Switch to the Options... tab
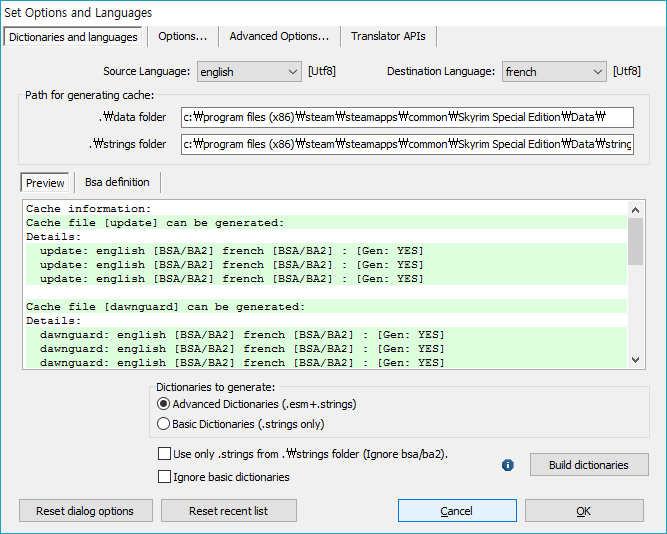This screenshot has height=534, width=667. click(x=182, y=37)
